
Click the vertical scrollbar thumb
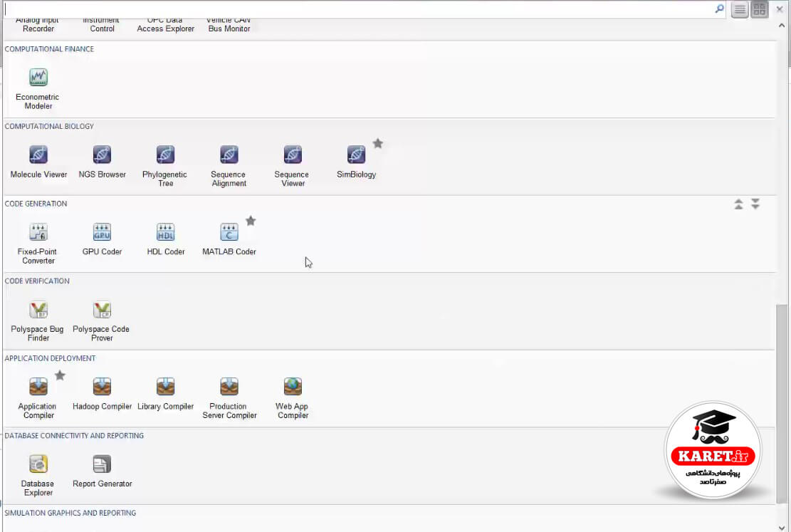coord(782,404)
